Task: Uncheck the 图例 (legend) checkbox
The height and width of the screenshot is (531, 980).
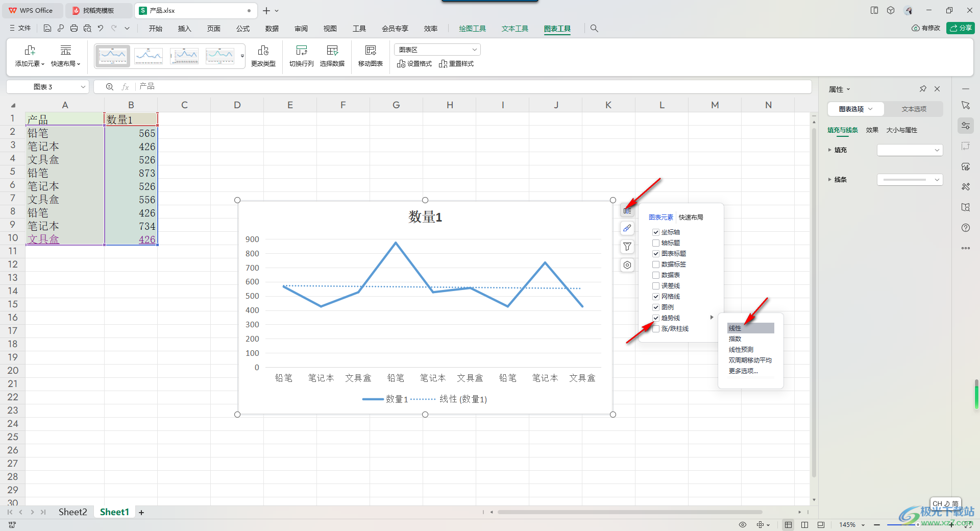Action: (656, 307)
